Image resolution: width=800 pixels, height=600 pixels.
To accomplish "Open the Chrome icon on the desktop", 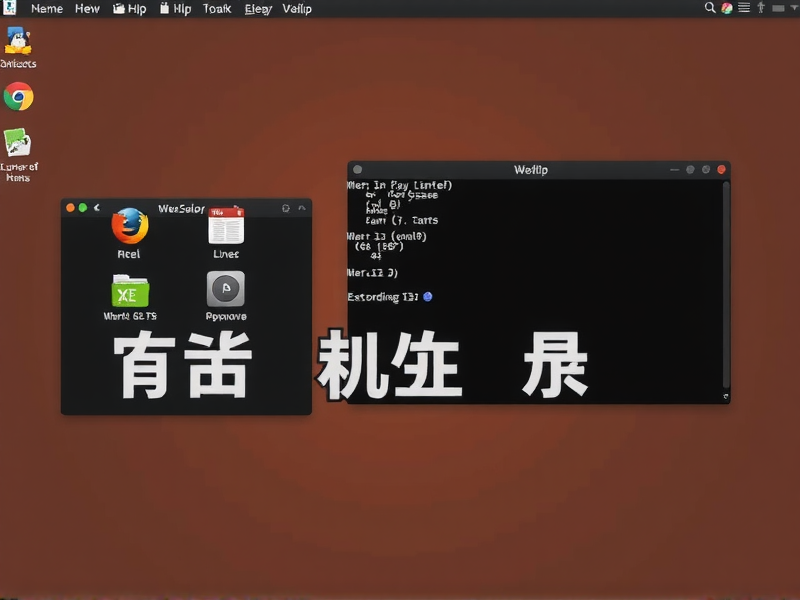I will [18, 95].
